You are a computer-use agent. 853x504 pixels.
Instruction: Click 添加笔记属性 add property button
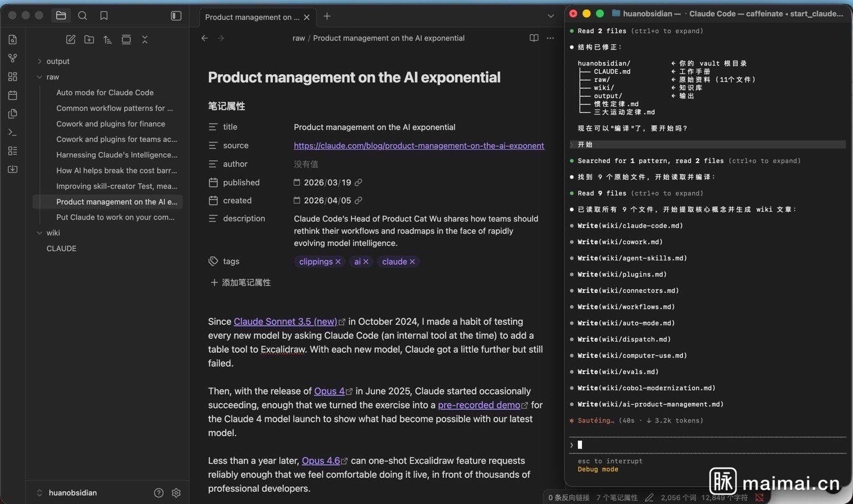240,282
